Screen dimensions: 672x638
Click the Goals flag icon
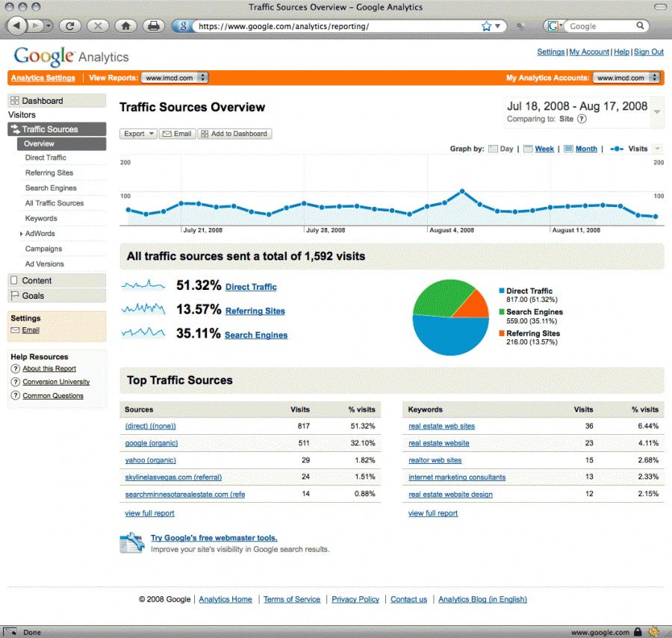(13, 295)
